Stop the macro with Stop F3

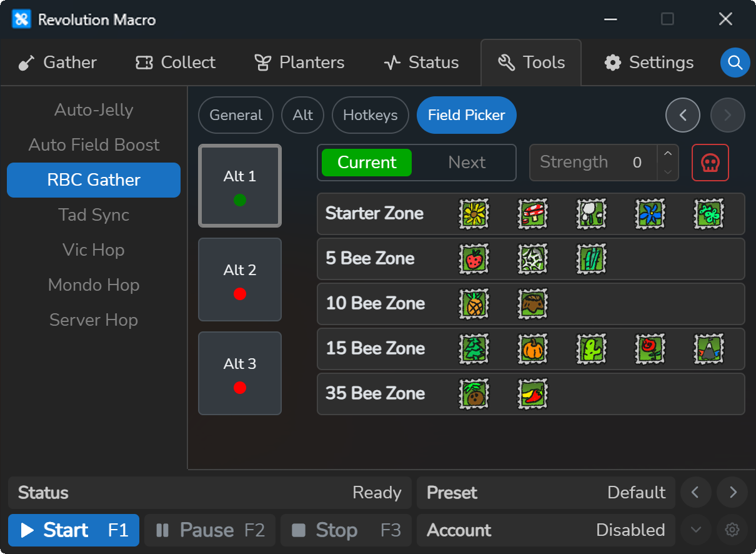tap(346, 530)
